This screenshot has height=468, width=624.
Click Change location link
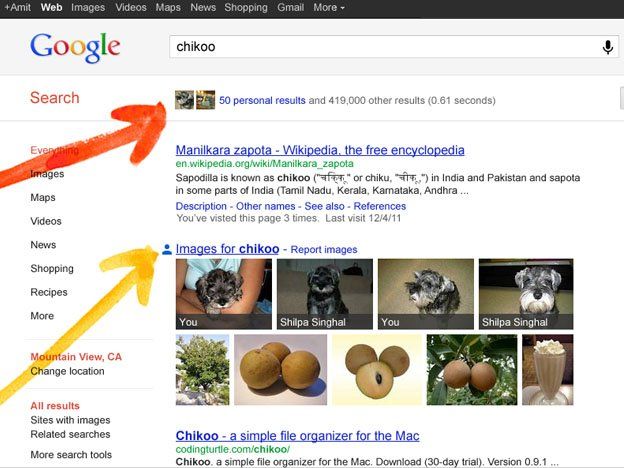67,371
